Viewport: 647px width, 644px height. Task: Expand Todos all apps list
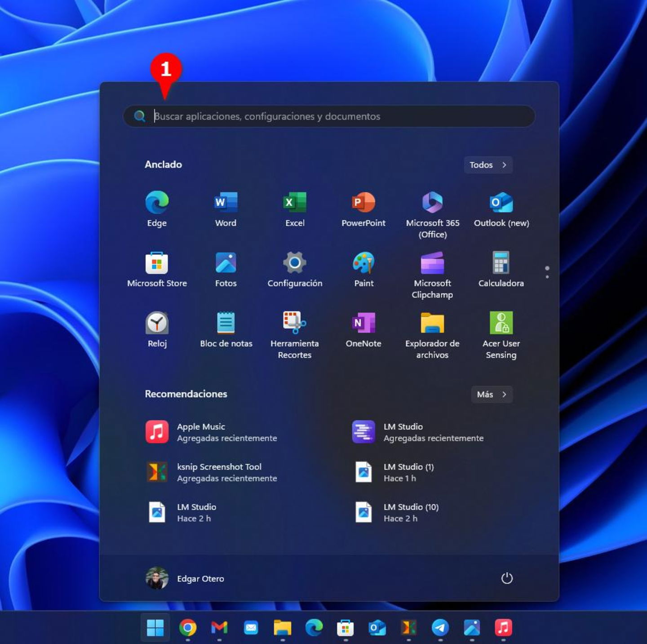tap(488, 165)
